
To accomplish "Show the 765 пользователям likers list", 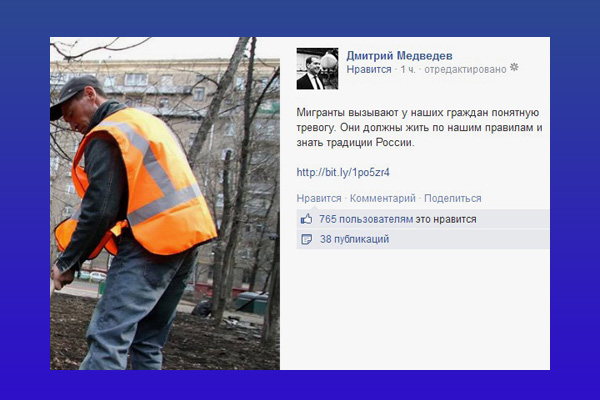I will pyautogui.click(x=366, y=219).
